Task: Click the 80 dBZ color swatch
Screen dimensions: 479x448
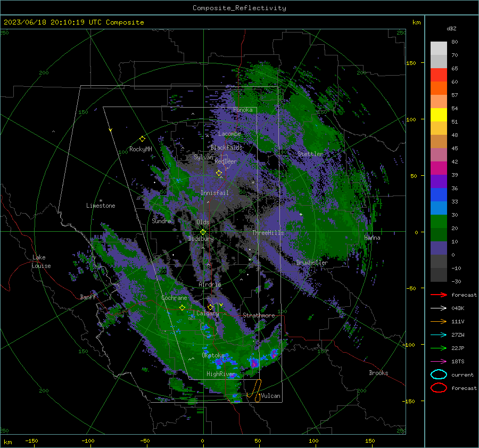Action: tap(439, 48)
